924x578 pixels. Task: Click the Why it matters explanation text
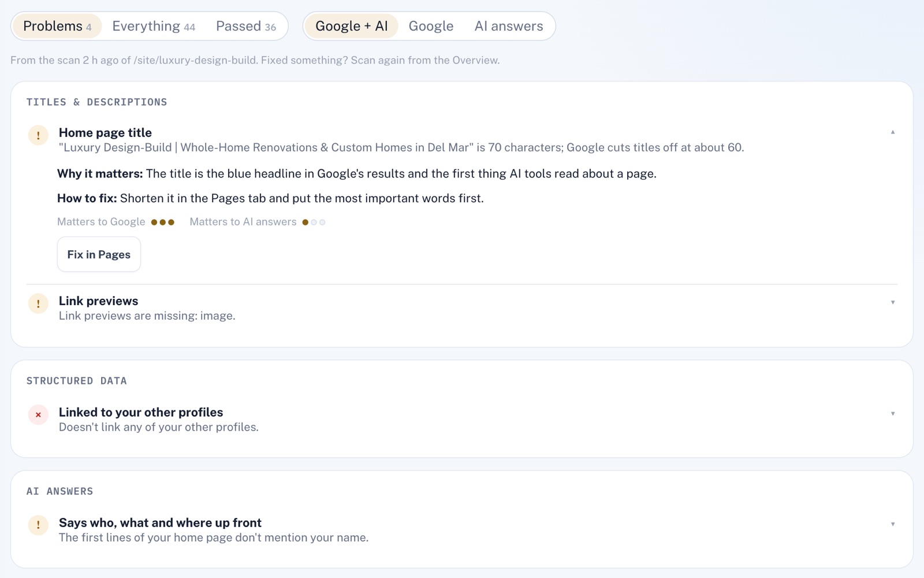357,174
